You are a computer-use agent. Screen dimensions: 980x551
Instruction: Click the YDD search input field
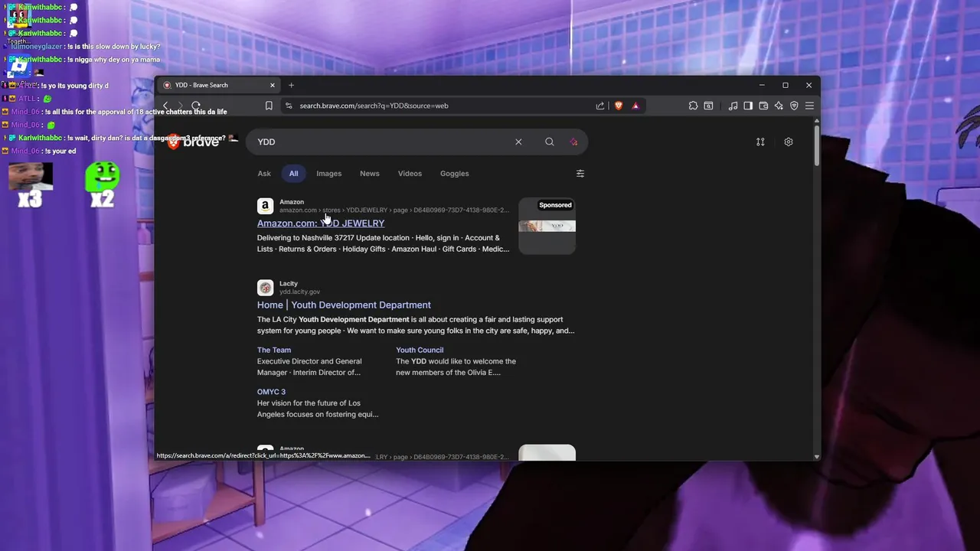tap(383, 142)
